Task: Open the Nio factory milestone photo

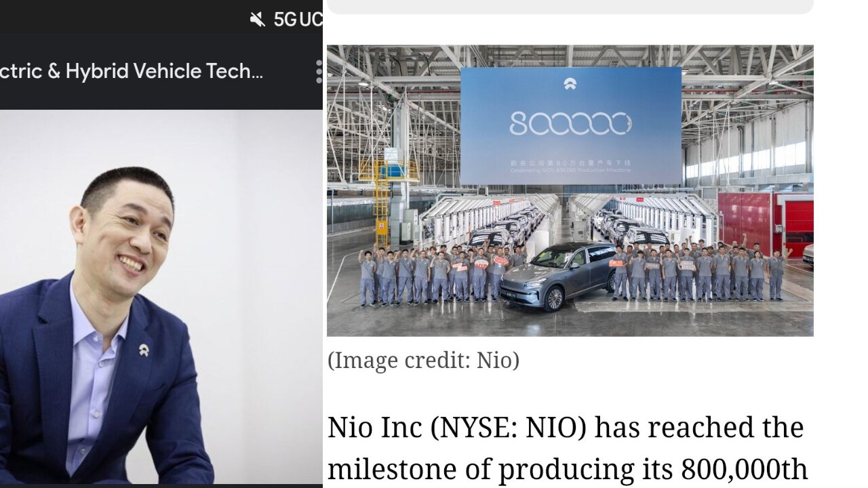Action: coord(570,190)
